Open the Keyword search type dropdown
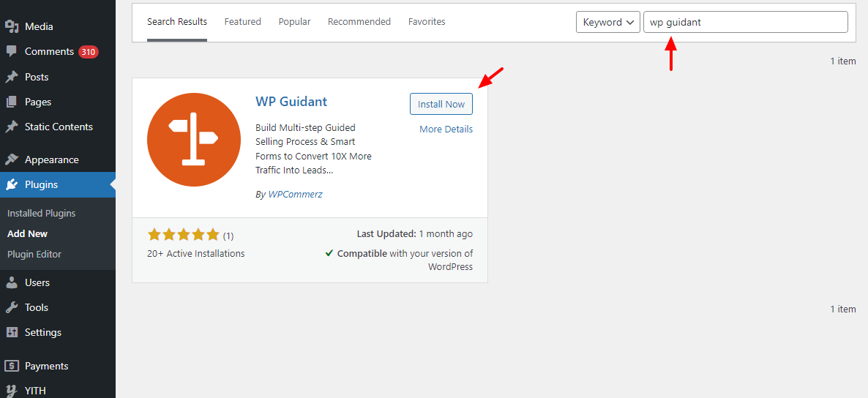The height and width of the screenshot is (398, 868). [x=608, y=22]
